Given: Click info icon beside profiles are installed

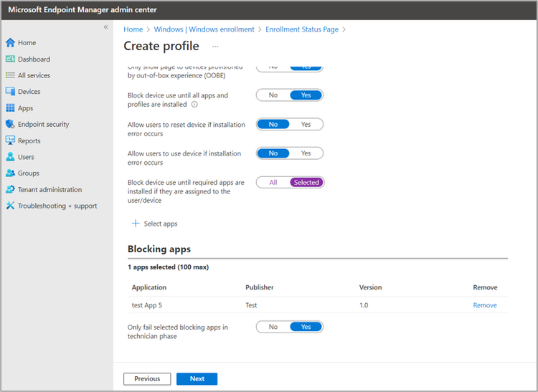Looking at the screenshot, I should 194,105.
